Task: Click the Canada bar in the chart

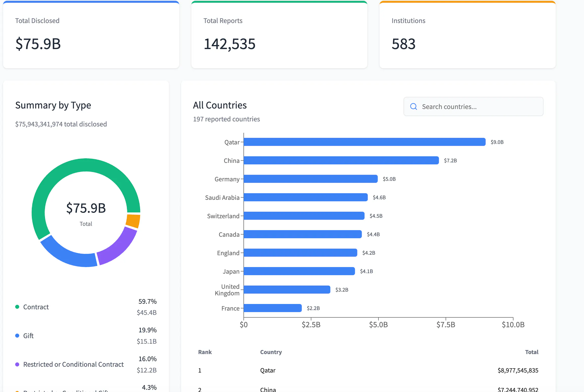Action: 303,234
